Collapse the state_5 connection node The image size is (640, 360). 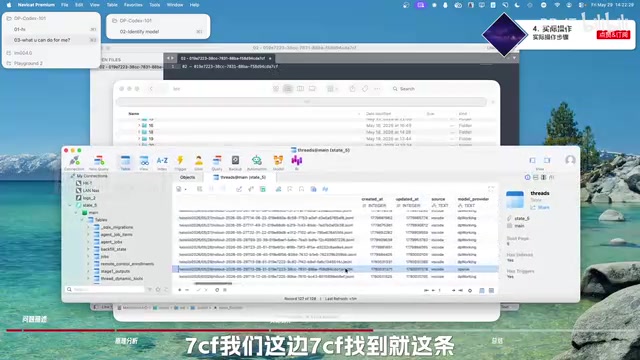(x=69, y=205)
